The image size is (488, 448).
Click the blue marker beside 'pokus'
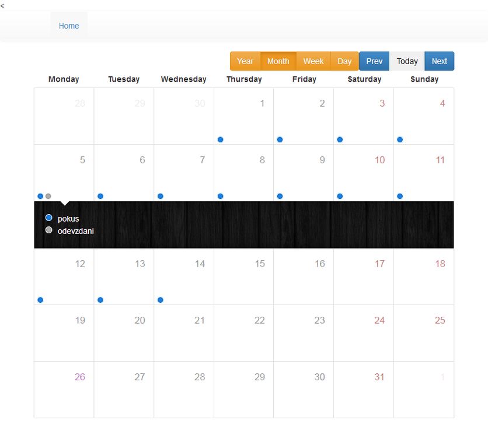(49, 218)
